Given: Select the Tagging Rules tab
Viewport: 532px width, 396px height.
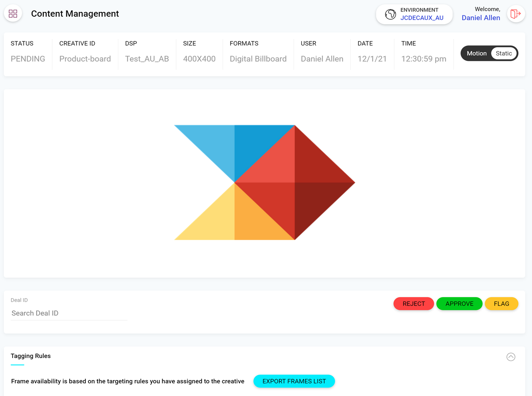Looking at the screenshot, I should point(31,356).
